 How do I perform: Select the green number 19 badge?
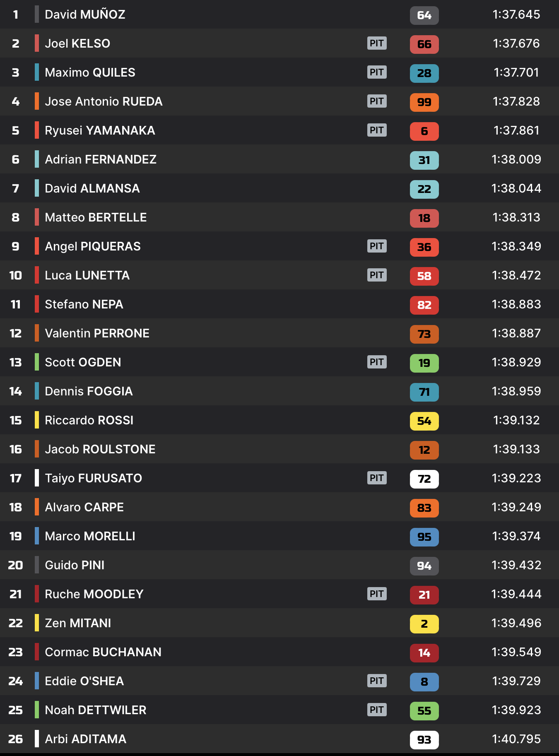click(x=424, y=363)
